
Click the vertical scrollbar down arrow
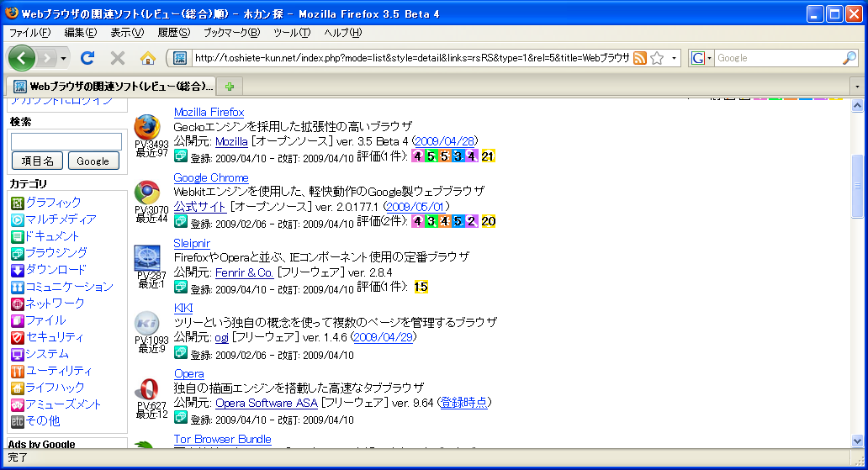coord(857,441)
